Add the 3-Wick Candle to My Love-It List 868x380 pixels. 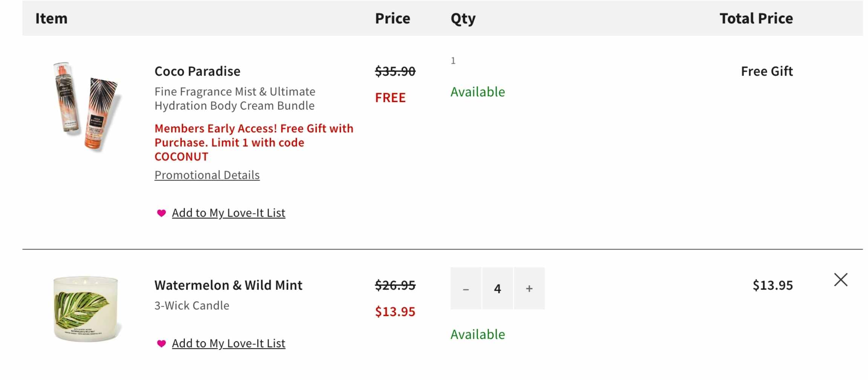point(229,343)
